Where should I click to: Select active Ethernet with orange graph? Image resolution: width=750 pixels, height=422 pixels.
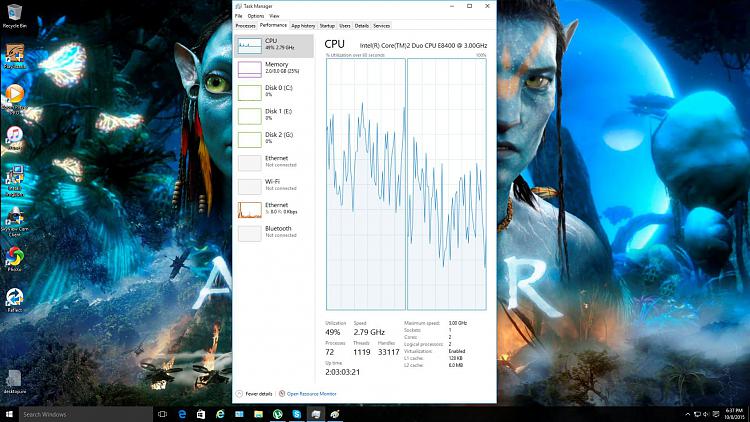click(x=274, y=210)
